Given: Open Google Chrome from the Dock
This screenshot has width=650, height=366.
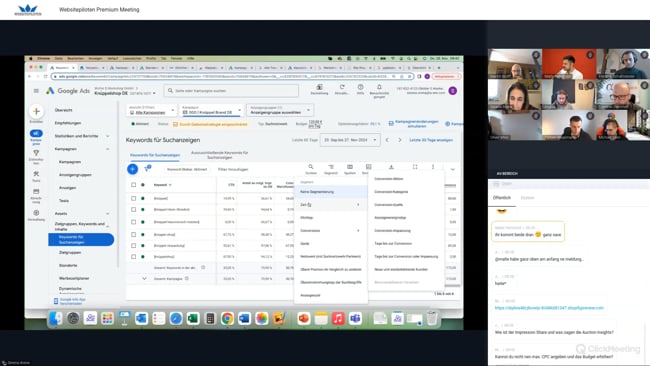Looking at the screenshot, I should click(227, 318).
